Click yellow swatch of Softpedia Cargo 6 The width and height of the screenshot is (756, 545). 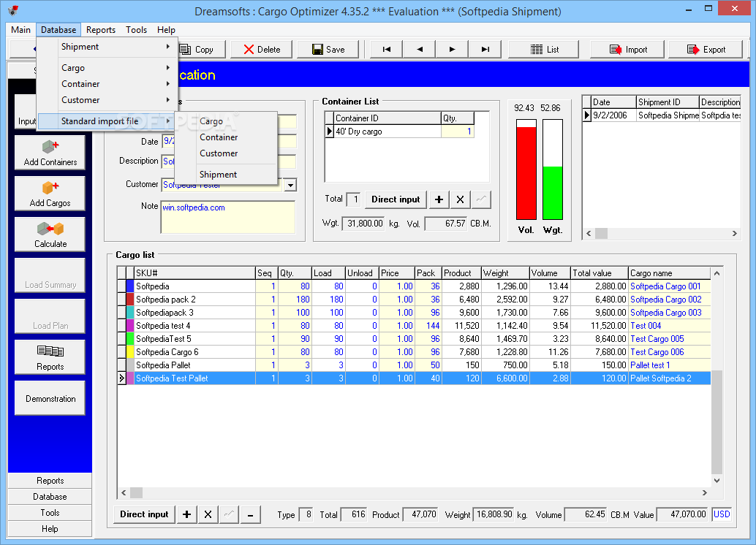tap(130, 352)
